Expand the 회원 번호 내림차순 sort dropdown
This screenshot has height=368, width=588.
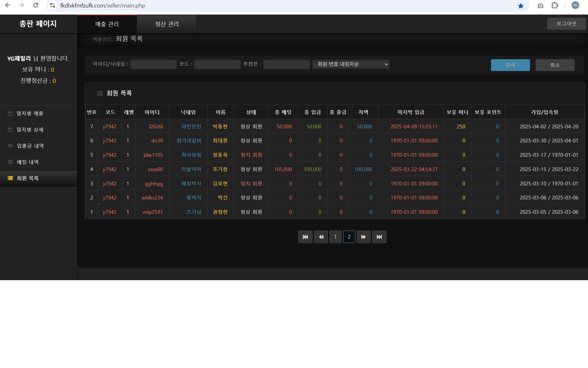point(351,64)
